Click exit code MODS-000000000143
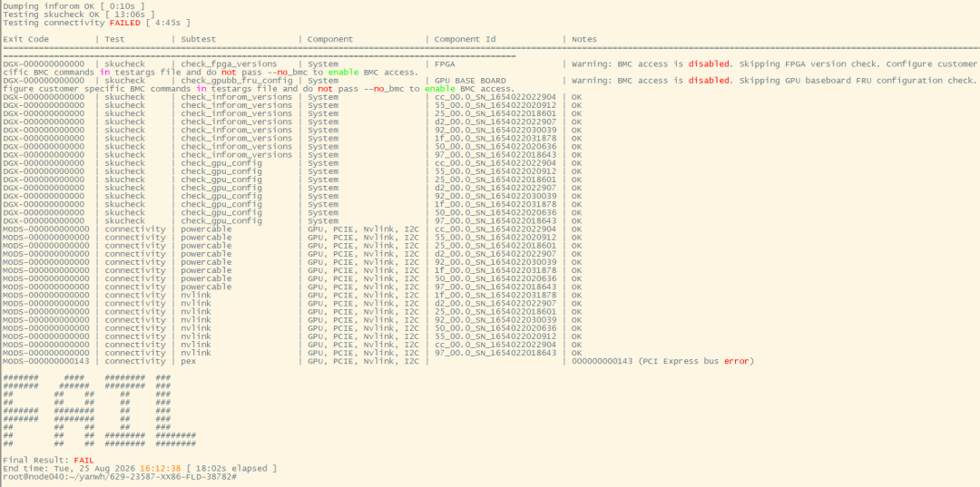980x487 pixels. point(46,362)
